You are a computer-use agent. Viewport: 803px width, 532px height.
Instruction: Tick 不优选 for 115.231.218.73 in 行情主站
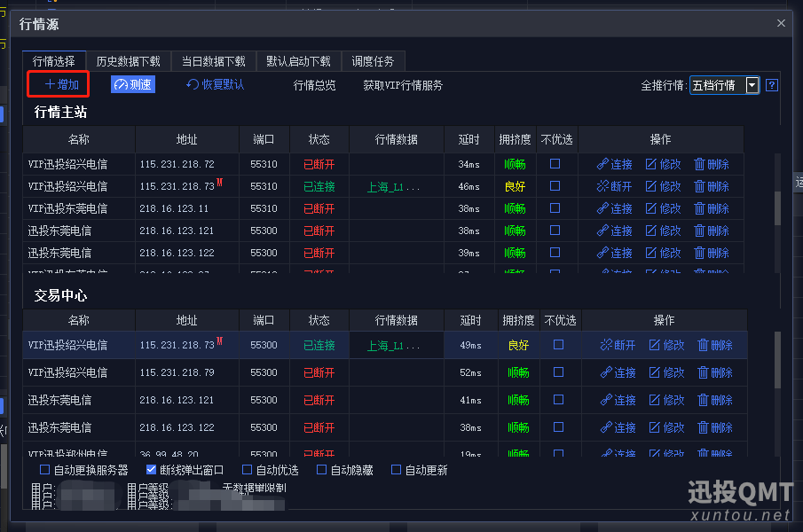[555, 185]
